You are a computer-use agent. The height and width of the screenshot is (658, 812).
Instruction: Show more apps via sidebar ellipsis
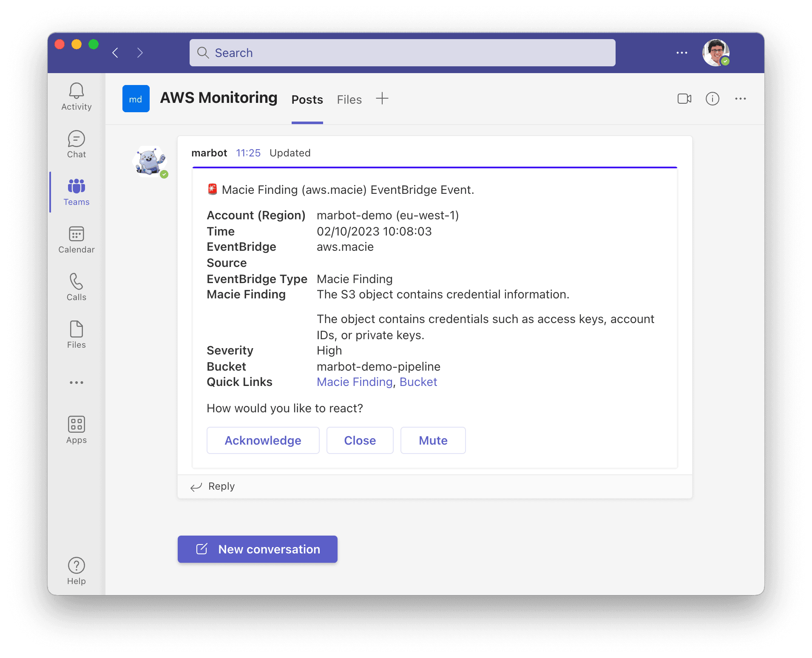pyautogui.click(x=77, y=383)
